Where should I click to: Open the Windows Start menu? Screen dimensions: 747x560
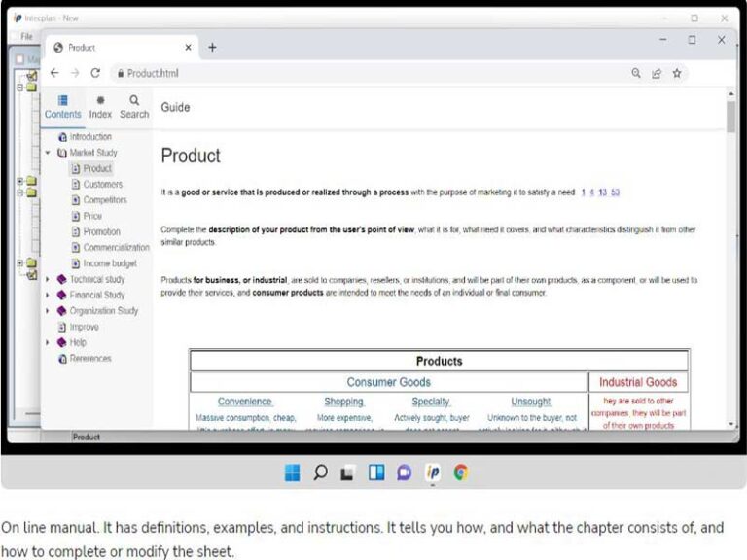coord(292,472)
